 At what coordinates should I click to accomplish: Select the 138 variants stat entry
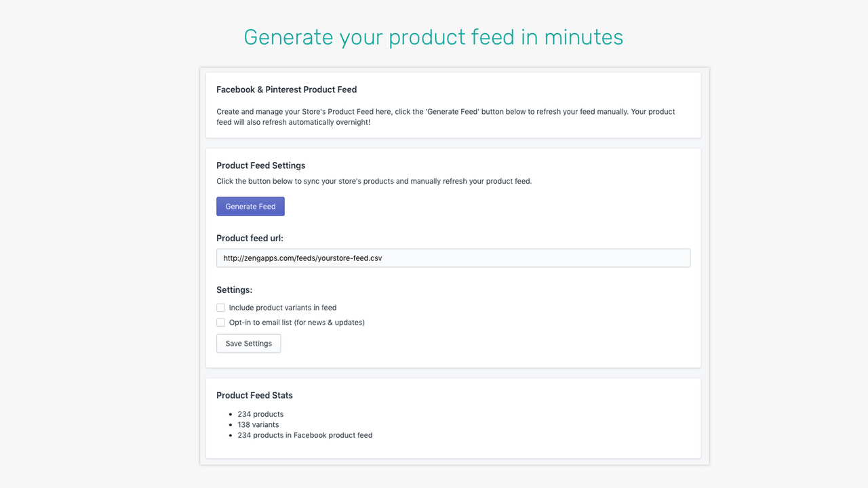click(x=258, y=424)
